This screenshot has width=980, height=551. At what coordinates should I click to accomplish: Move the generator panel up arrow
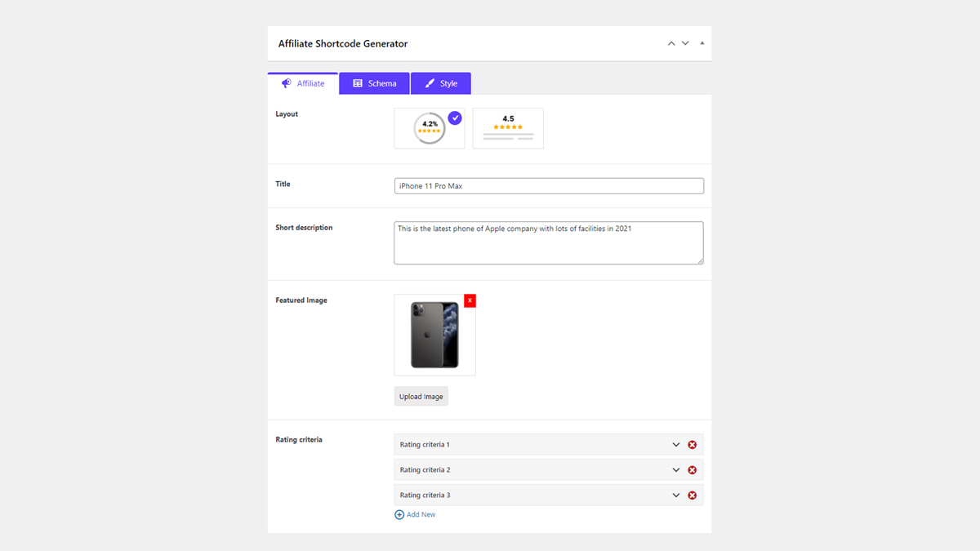(671, 43)
